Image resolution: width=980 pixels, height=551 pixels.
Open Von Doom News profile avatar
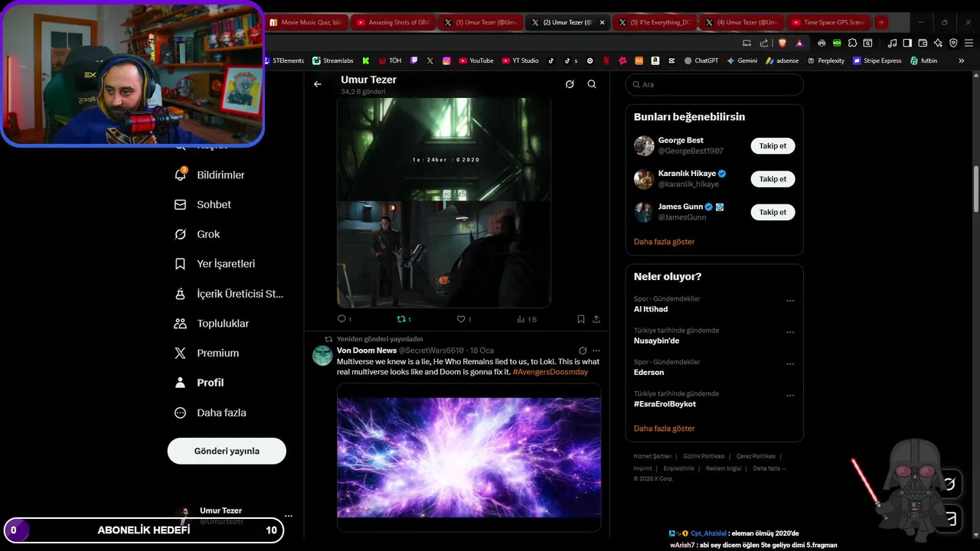tap(322, 355)
